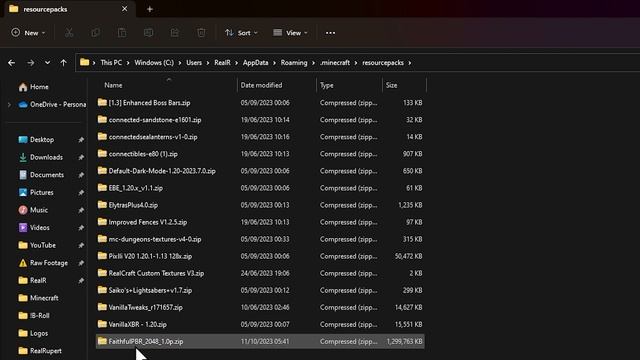Screen dimensions: 640x360
Task: Select the resourcepacks tab
Action: pos(70,9)
